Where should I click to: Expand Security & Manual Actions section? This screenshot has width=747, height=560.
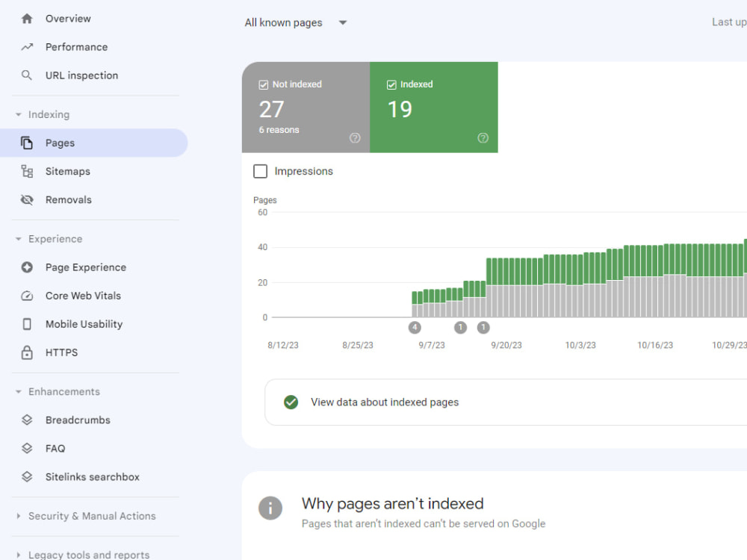tap(19, 516)
